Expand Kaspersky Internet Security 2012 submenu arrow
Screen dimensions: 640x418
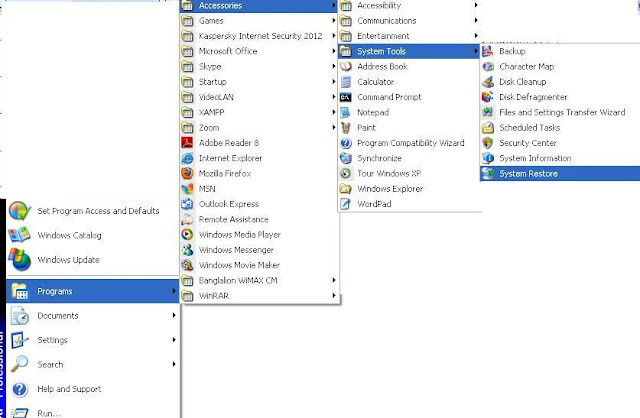point(334,36)
